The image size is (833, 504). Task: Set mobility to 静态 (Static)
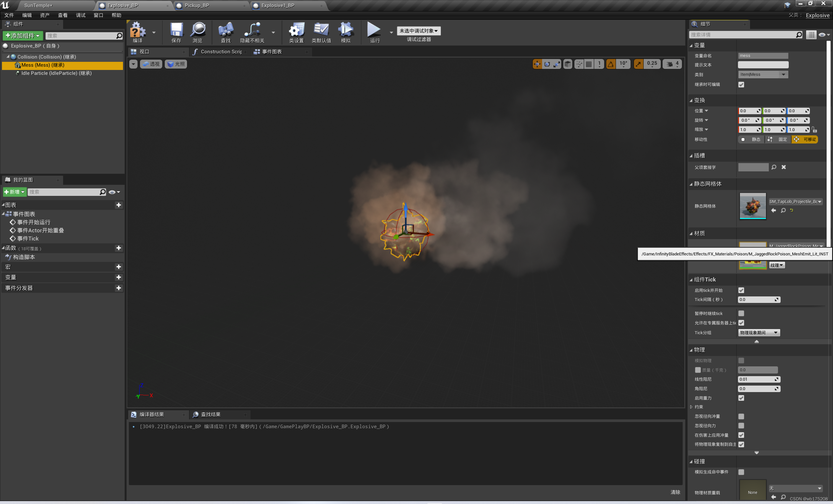751,139
